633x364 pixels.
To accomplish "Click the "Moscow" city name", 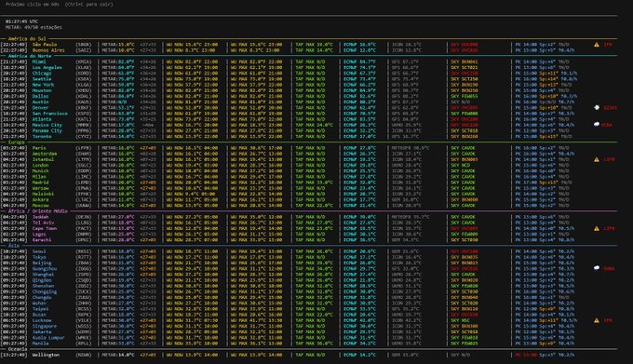I will coord(41,206).
